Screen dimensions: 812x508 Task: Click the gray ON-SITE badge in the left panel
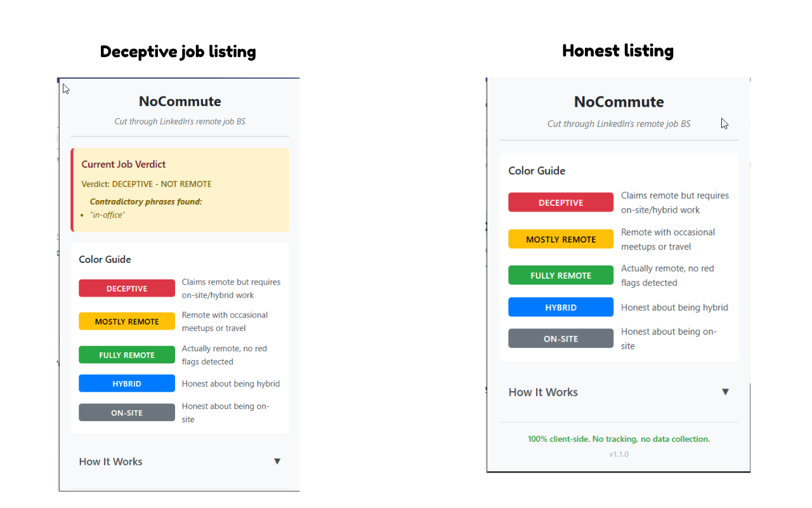point(126,412)
